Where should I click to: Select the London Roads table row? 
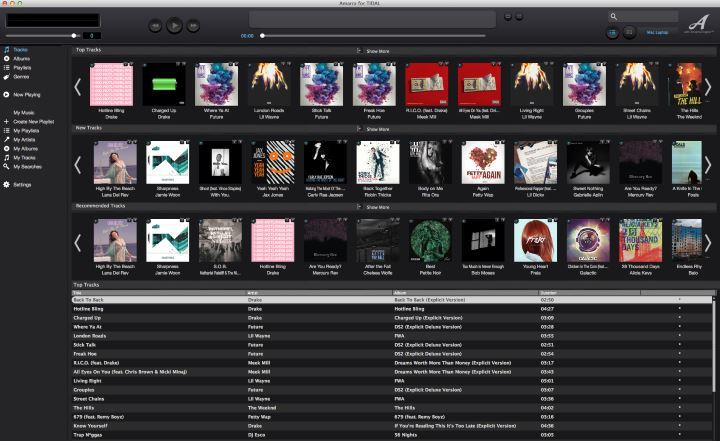(392, 336)
